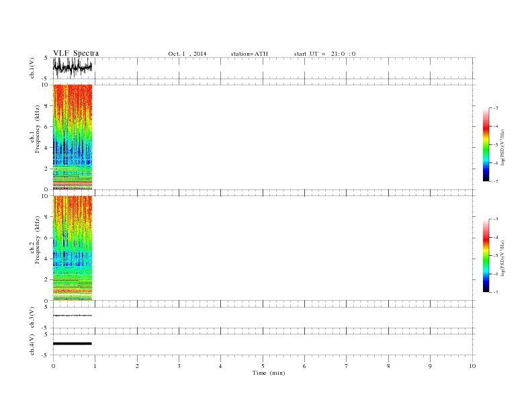Click the "8" tick on ch.1 frequency axis
This screenshot has width=532, height=411.
point(46,106)
